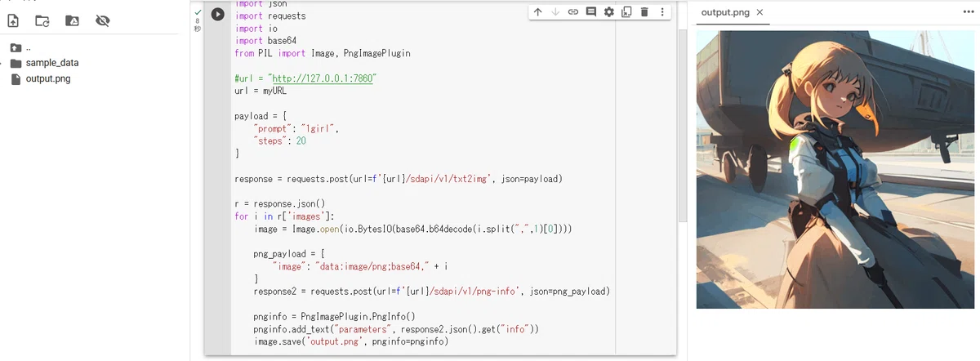Click the mount Google Drive icon
Image resolution: width=980 pixels, height=361 pixels.
click(x=72, y=20)
